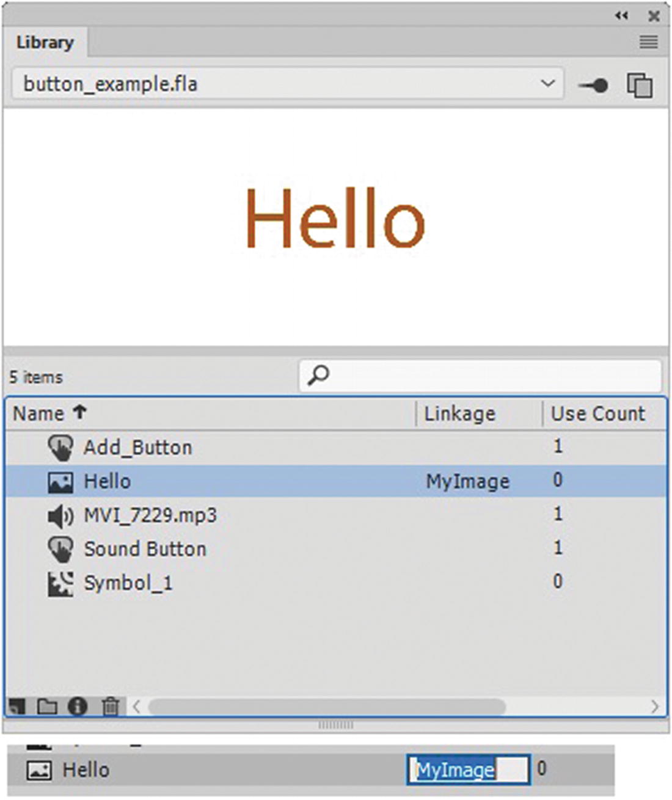Click the Add_Button button symbol icon
This screenshot has height=800, width=672.
60,448
